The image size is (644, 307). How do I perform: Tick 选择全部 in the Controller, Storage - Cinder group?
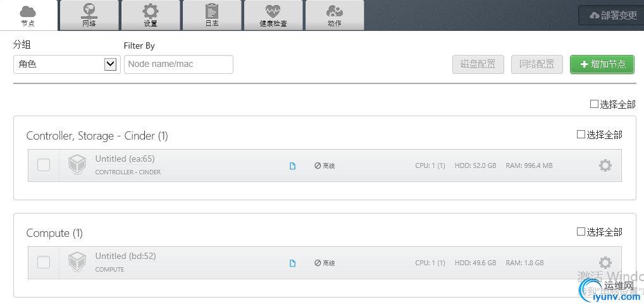[581, 135]
